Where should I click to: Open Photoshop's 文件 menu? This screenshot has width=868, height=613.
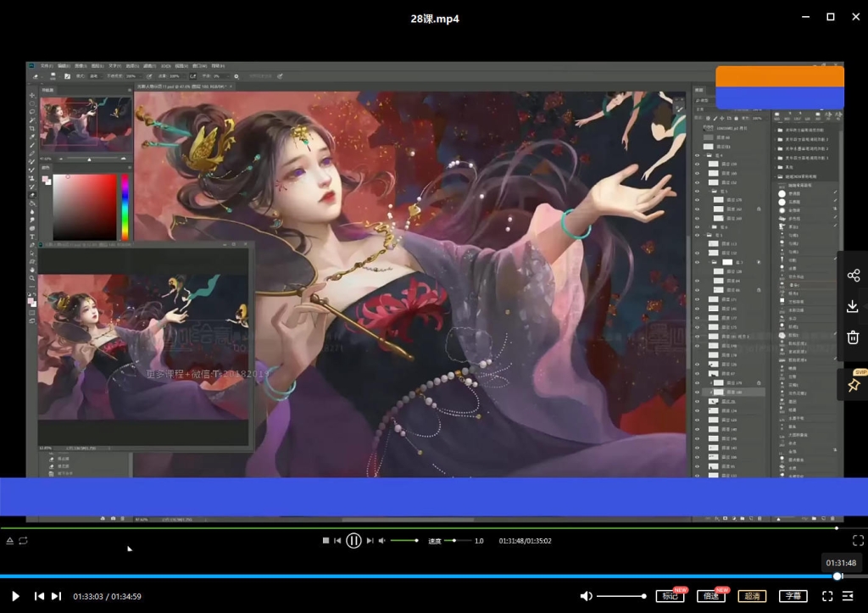tap(46, 65)
